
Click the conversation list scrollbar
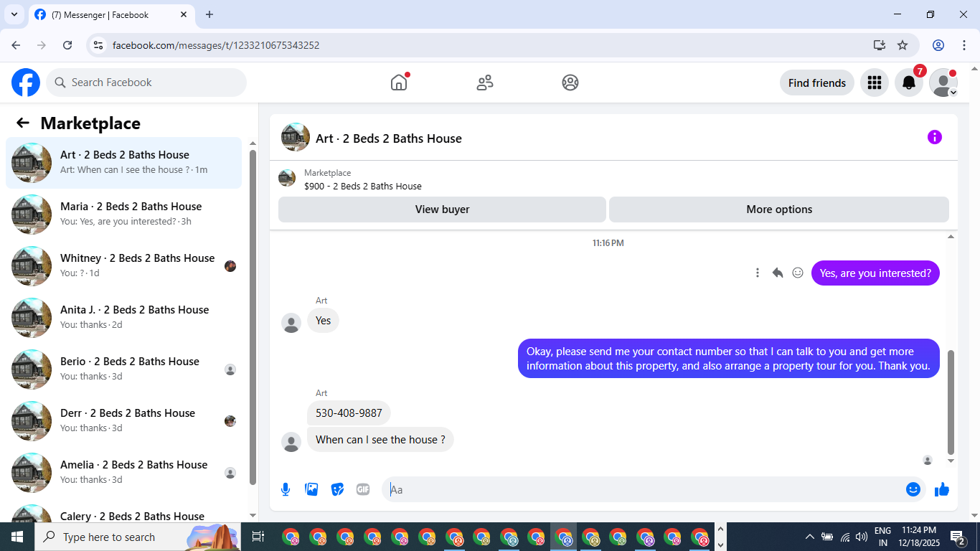[x=253, y=318]
